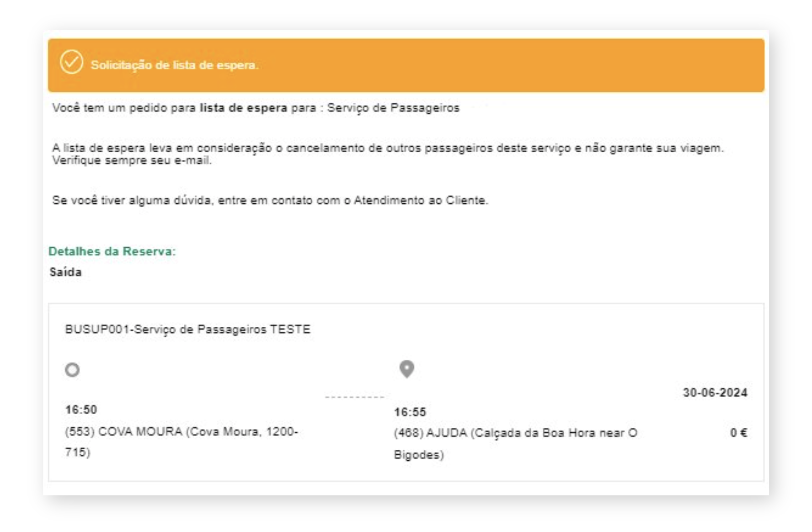Click the origin stop circle icon
This screenshot has width=812, height=532.
click(72, 369)
